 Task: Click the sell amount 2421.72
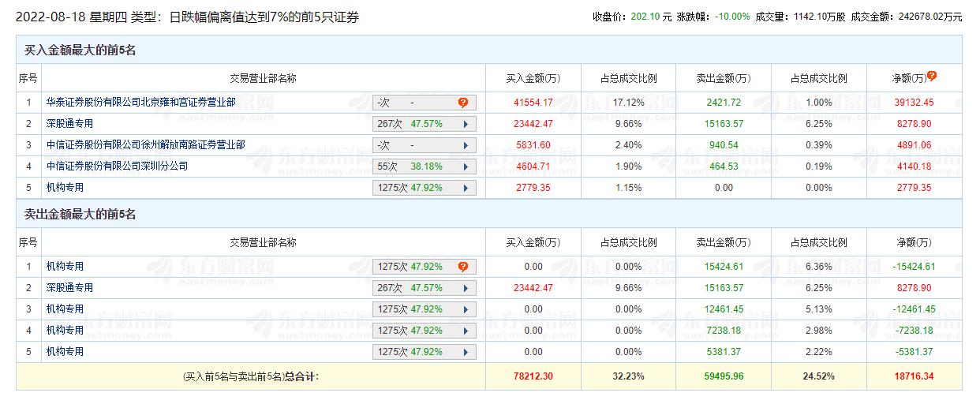click(x=723, y=103)
